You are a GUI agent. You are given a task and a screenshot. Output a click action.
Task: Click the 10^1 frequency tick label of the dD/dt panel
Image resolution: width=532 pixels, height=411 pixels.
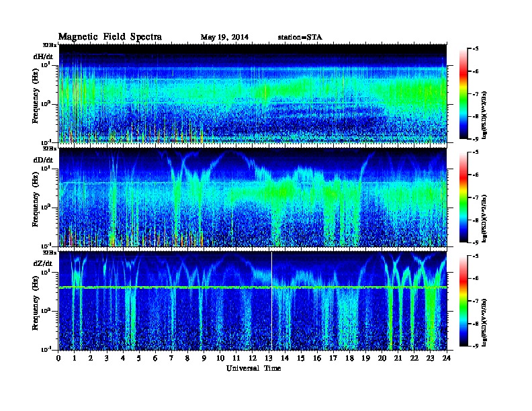coord(46,169)
